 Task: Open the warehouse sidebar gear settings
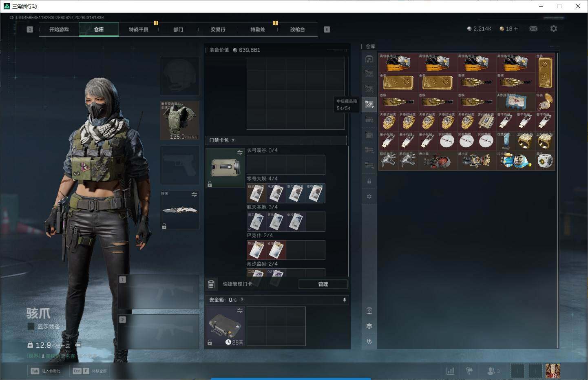tap(369, 197)
